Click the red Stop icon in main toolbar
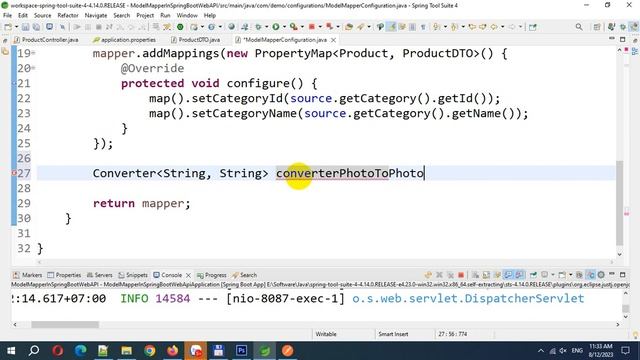The image size is (640, 360). [311, 27]
